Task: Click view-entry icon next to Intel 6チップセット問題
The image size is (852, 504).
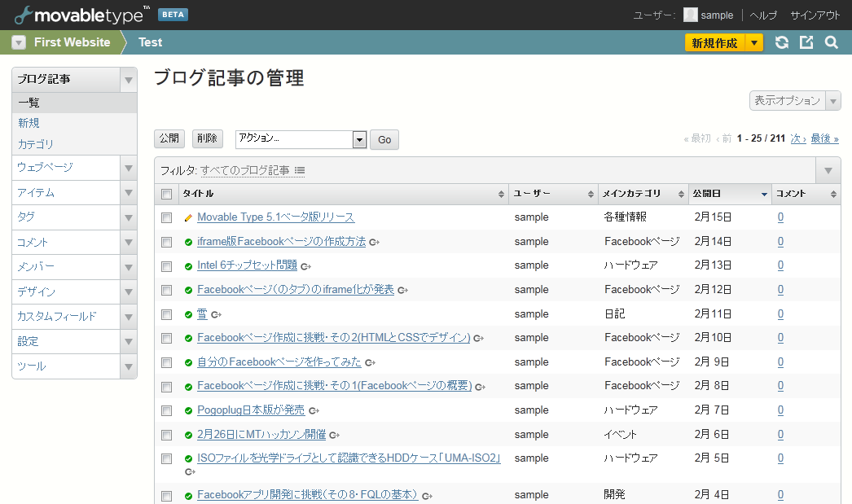Action: (306, 266)
